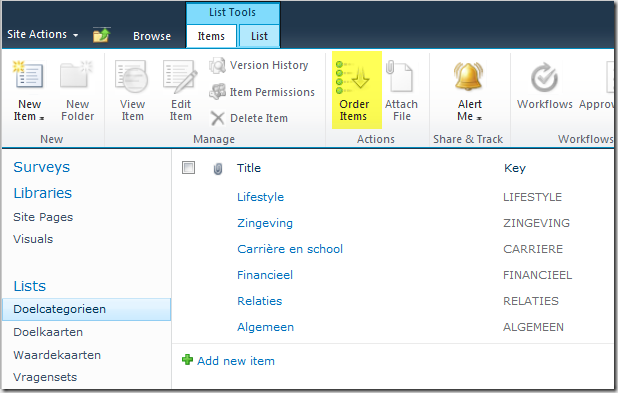Switch to the Browse tab
The height and width of the screenshot is (393, 618).
pyautogui.click(x=152, y=36)
